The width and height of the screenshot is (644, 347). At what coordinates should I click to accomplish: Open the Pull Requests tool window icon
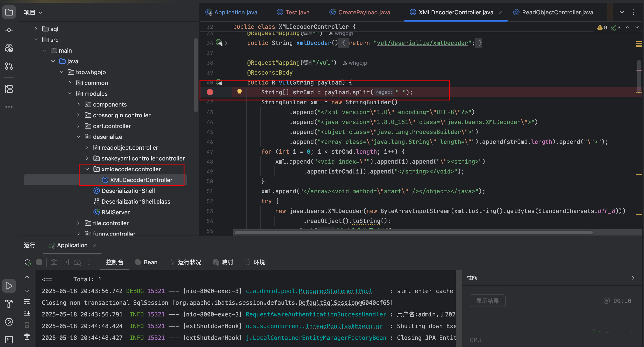(x=9, y=66)
